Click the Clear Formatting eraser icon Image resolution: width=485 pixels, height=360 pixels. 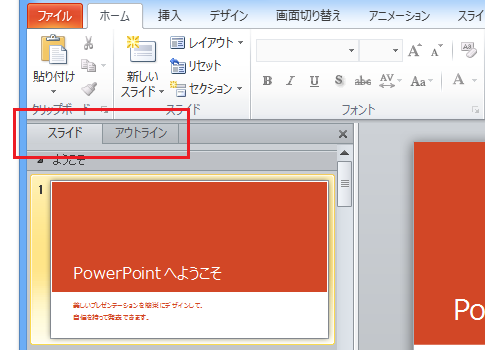pyautogui.click(x=469, y=50)
